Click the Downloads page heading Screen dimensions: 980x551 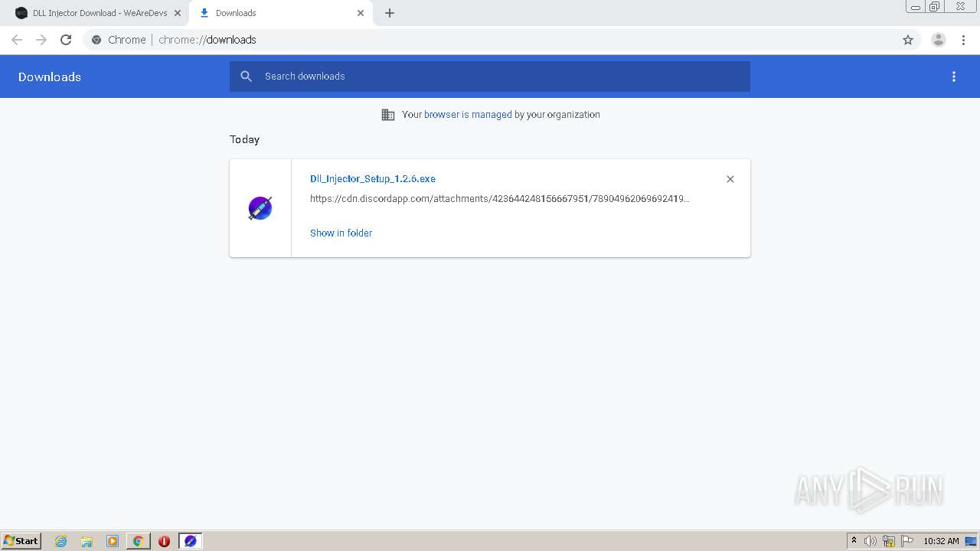(50, 77)
